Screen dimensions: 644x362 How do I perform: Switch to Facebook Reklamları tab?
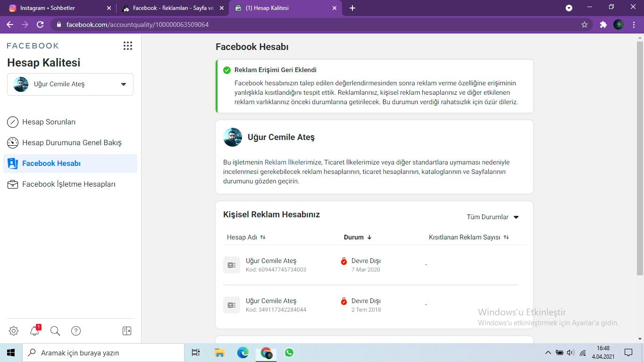point(172,8)
